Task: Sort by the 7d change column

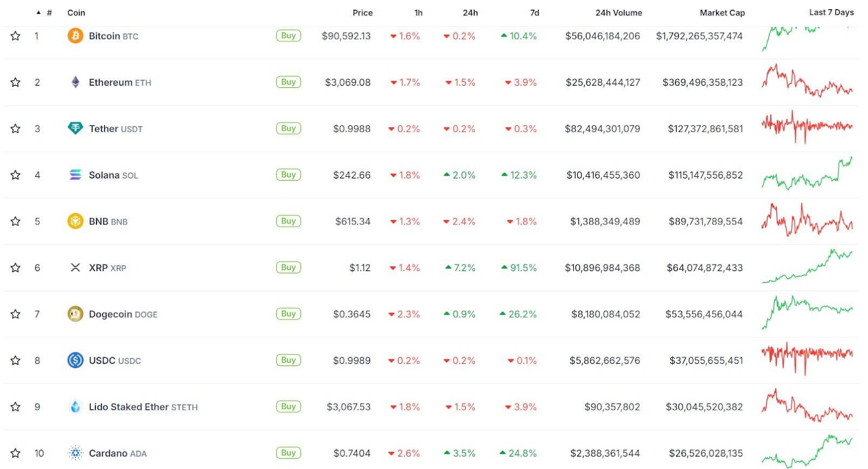Action: (x=534, y=12)
